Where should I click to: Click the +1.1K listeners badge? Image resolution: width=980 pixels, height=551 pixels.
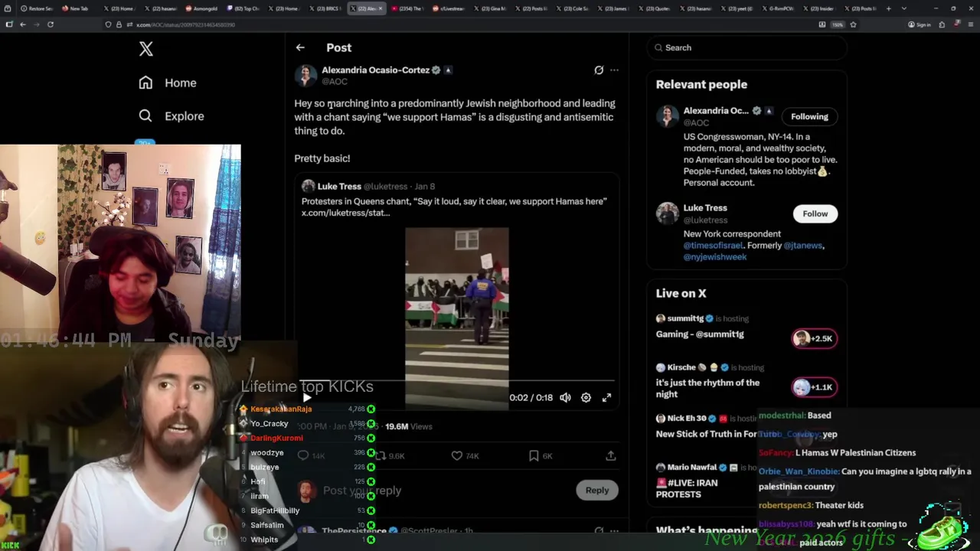click(x=815, y=387)
